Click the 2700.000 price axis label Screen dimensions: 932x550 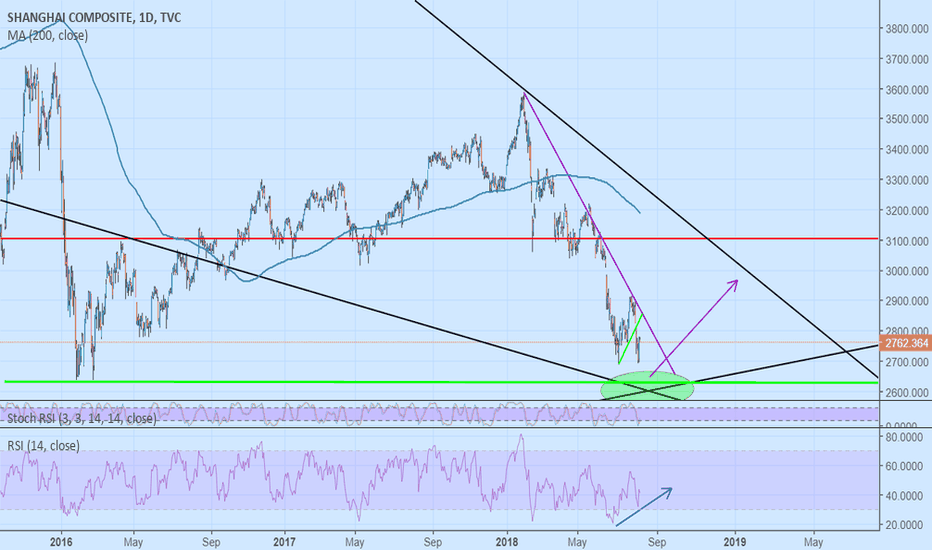click(x=906, y=362)
